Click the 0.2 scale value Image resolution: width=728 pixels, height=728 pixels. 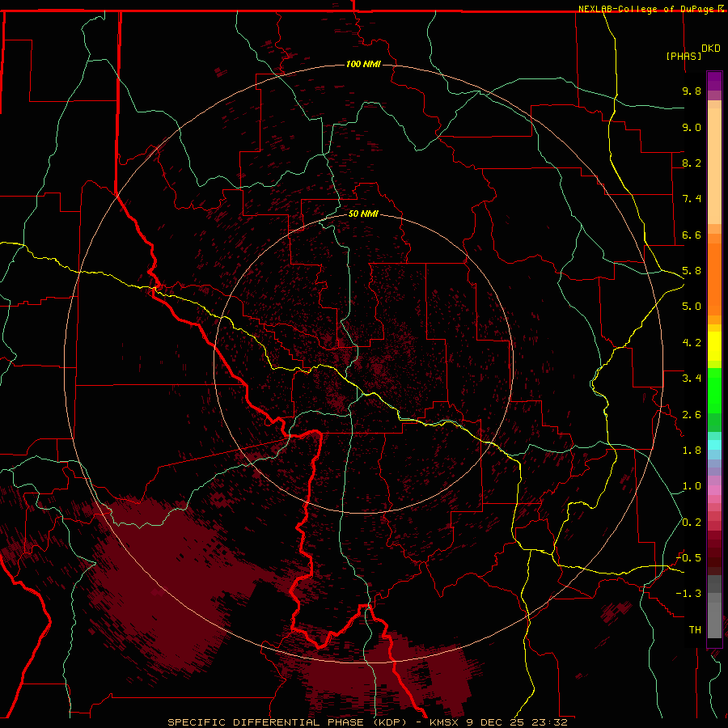(692, 523)
